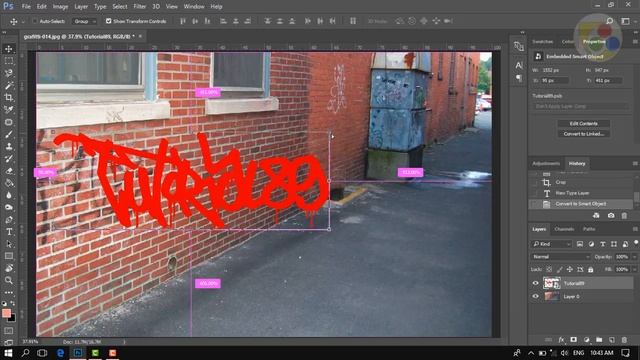Select the Brush tool
640x360 pixels.
(x=9, y=134)
